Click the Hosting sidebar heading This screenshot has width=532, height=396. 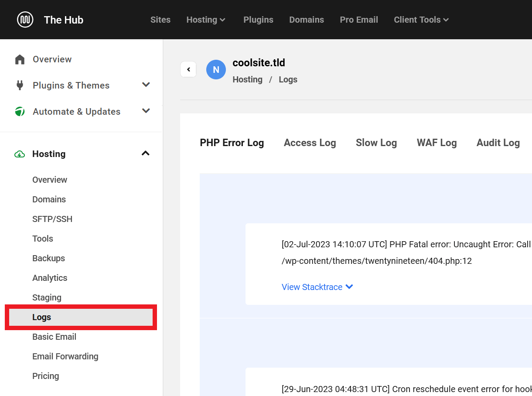(x=49, y=154)
